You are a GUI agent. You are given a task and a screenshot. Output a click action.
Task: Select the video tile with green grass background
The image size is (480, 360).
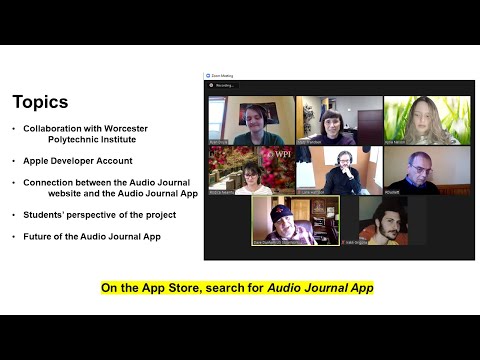coord(427,120)
